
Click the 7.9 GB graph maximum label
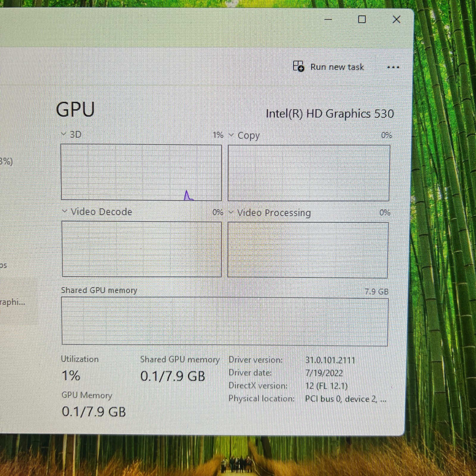coord(377,292)
